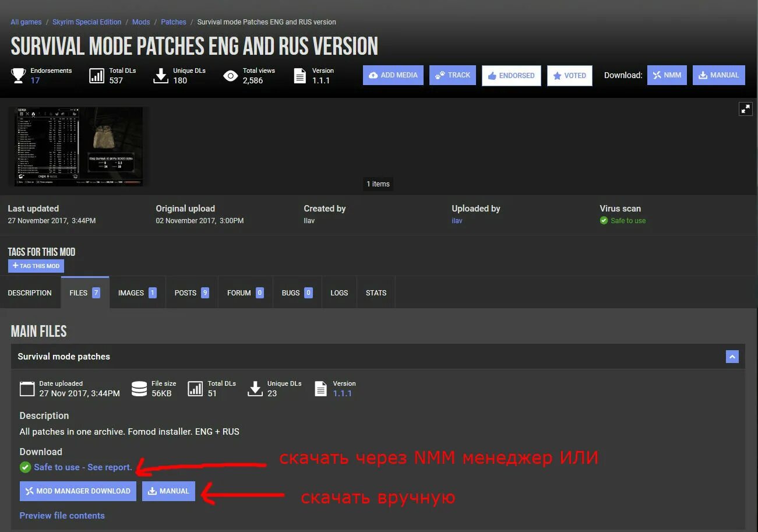
Task: Click file version 1.1.1 link
Action: point(343,393)
